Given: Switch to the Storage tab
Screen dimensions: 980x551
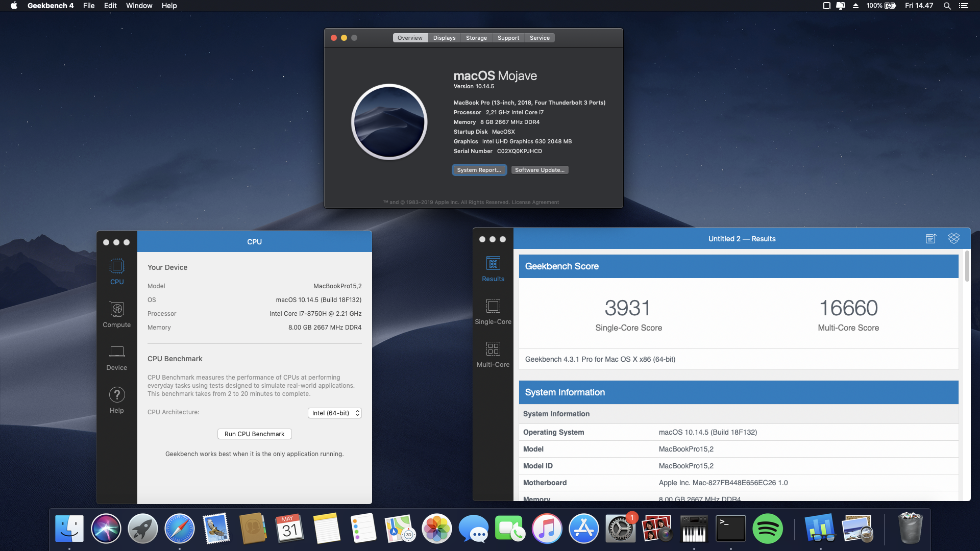Looking at the screenshot, I should [476, 38].
